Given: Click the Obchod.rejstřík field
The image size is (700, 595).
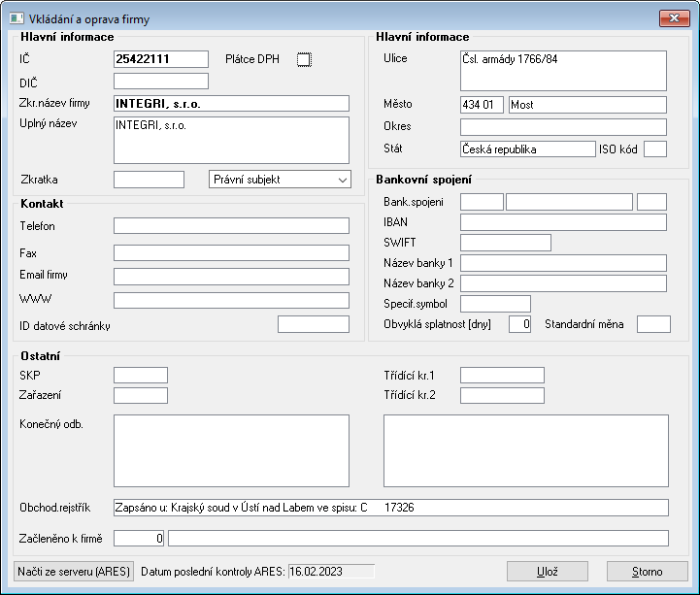Looking at the screenshot, I should tap(391, 508).
